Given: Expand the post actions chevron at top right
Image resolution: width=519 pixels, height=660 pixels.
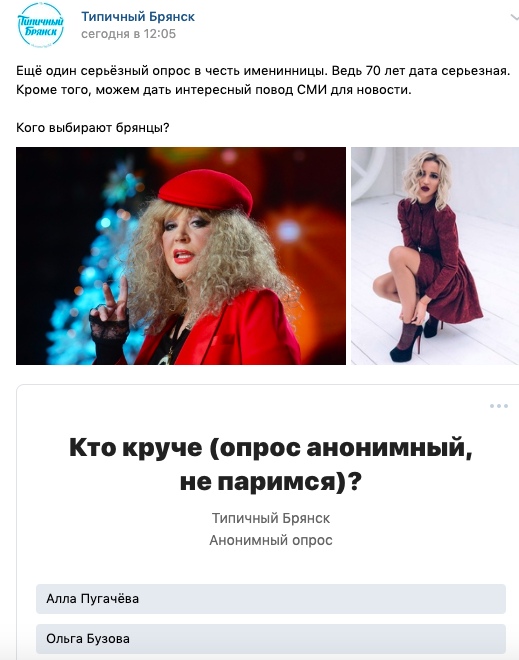Looking at the screenshot, I should (514, 18).
